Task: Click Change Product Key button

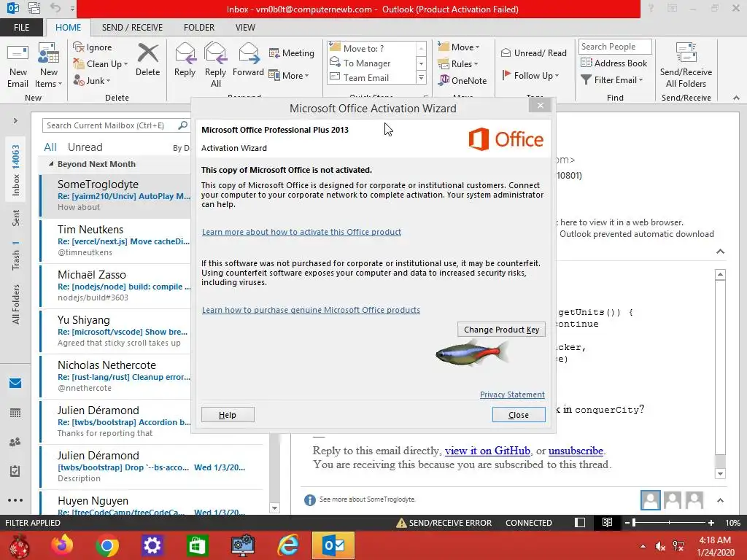Action: click(x=501, y=330)
